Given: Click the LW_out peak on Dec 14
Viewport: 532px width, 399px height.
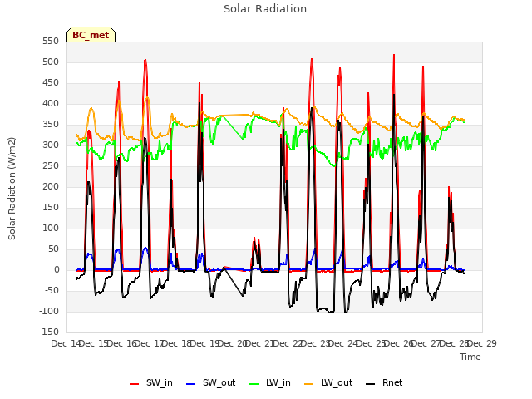Looking at the screenshot, I should pos(91,108).
